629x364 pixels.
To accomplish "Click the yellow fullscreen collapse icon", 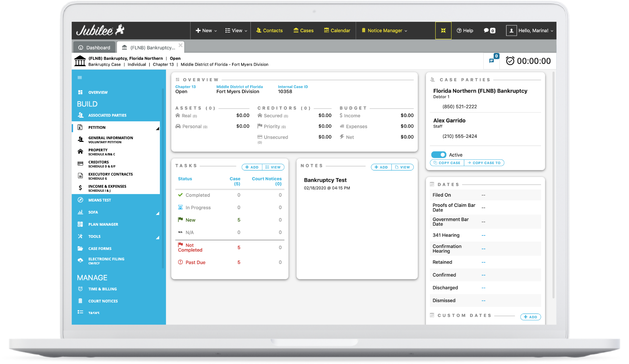I will coord(443,30).
